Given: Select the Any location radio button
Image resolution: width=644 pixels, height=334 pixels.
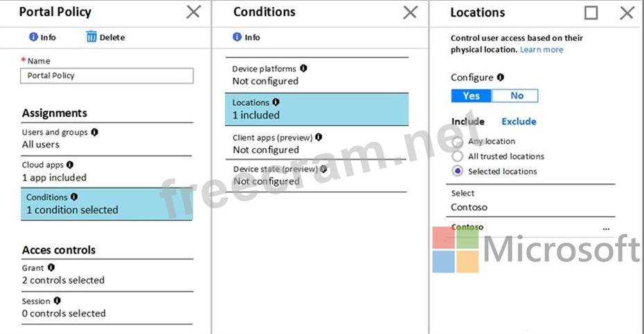Looking at the screenshot, I should tap(457, 142).
